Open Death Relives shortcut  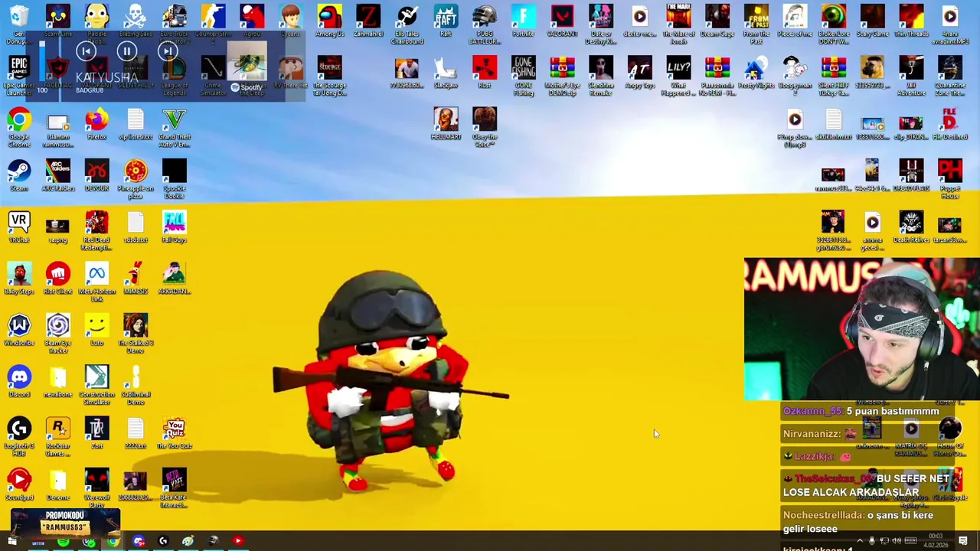(911, 227)
